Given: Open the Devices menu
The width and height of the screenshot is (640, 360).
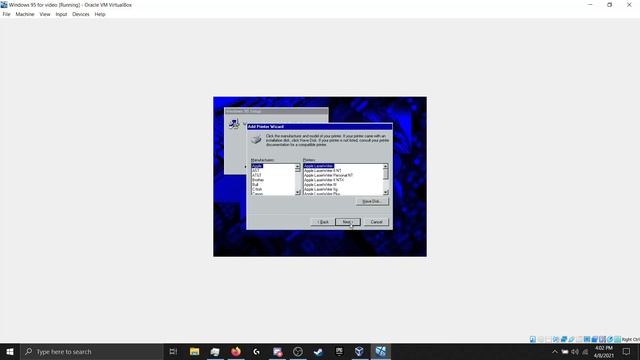Looking at the screenshot, I should coord(81,14).
